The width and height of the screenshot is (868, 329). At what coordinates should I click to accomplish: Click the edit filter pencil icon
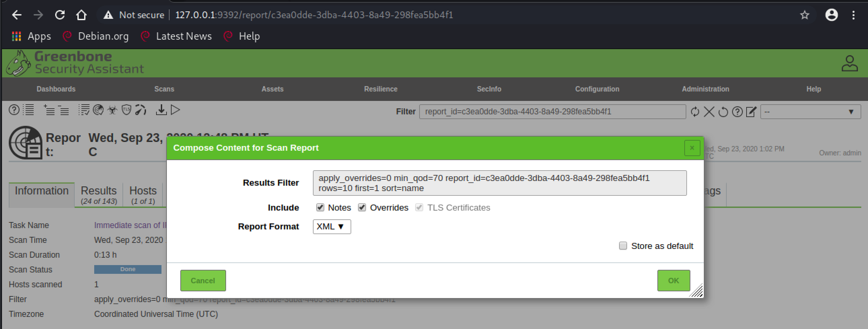pyautogui.click(x=751, y=112)
